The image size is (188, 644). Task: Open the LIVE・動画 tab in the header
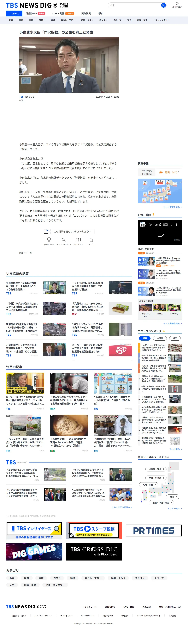tap(63, 13)
